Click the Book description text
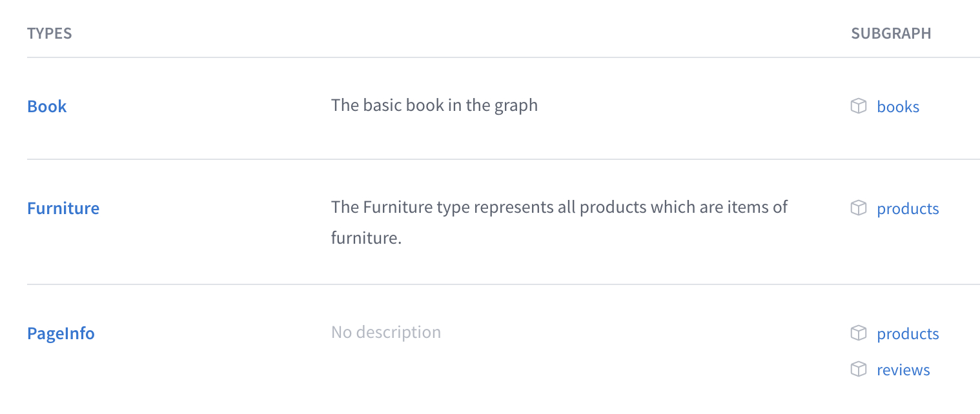This screenshot has width=980, height=414. [434, 105]
